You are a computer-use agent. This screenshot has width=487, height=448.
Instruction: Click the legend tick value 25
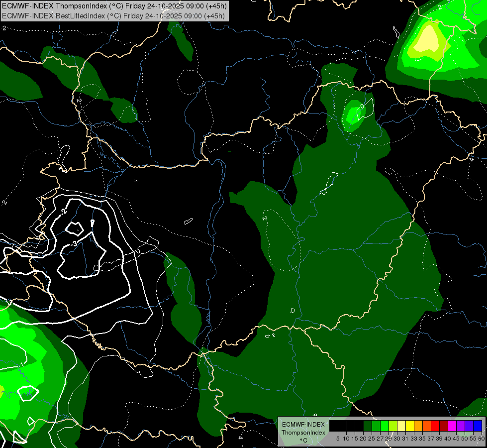(x=372, y=439)
